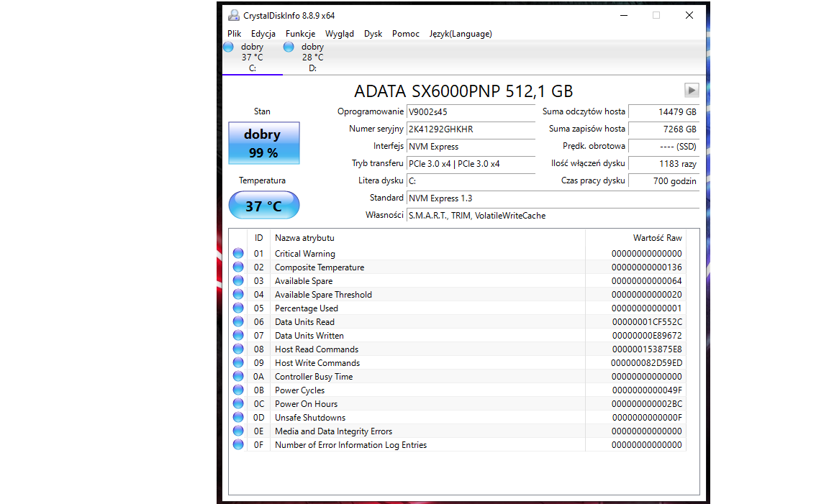Click the transfer mode field PCIe 3.0 x4
This screenshot has width=829, height=504.
click(471, 164)
